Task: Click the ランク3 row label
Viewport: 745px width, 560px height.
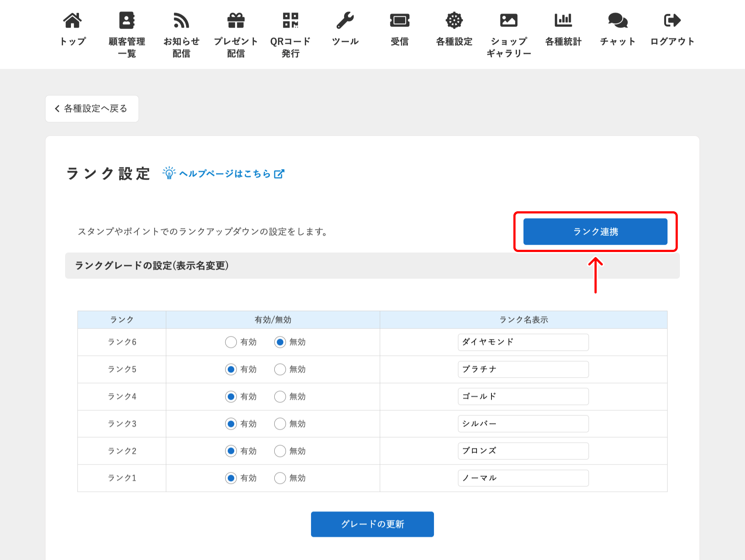Action: (122, 424)
